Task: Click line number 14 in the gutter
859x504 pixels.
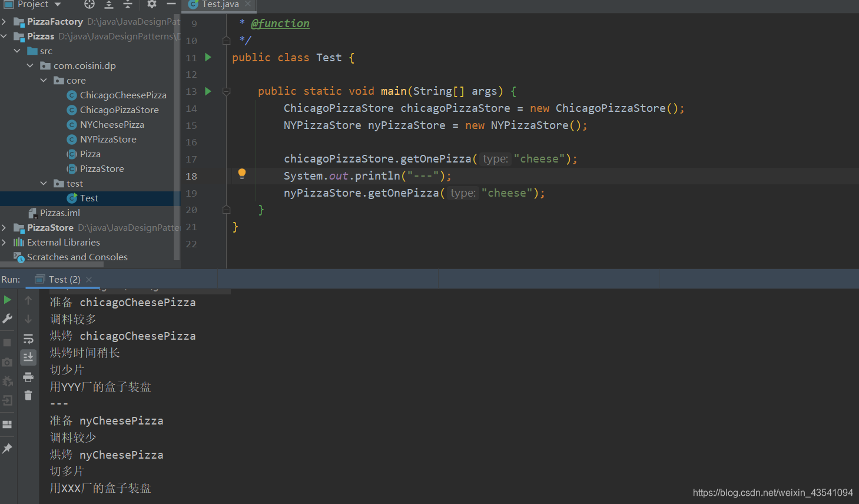Action: (x=191, y=109)
